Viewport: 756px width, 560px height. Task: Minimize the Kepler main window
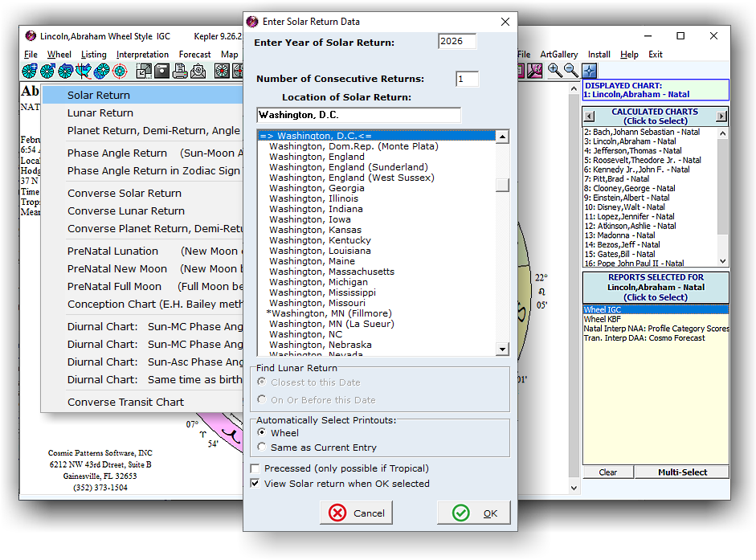coord(648,35)
